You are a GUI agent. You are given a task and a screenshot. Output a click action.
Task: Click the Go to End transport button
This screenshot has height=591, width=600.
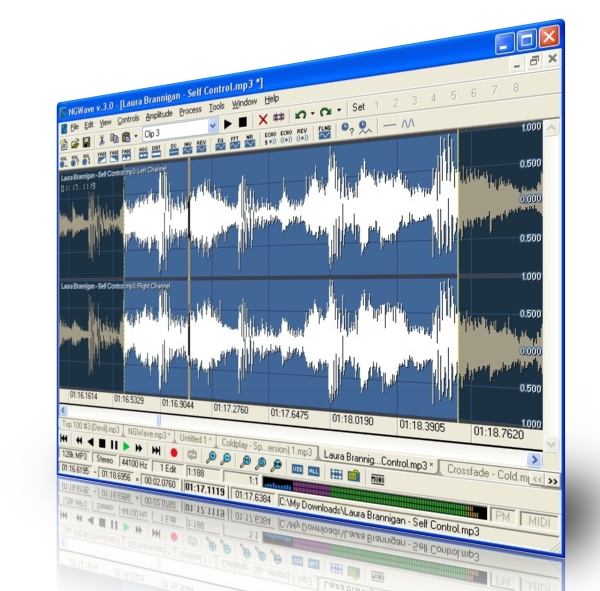(x=156, y=450)
